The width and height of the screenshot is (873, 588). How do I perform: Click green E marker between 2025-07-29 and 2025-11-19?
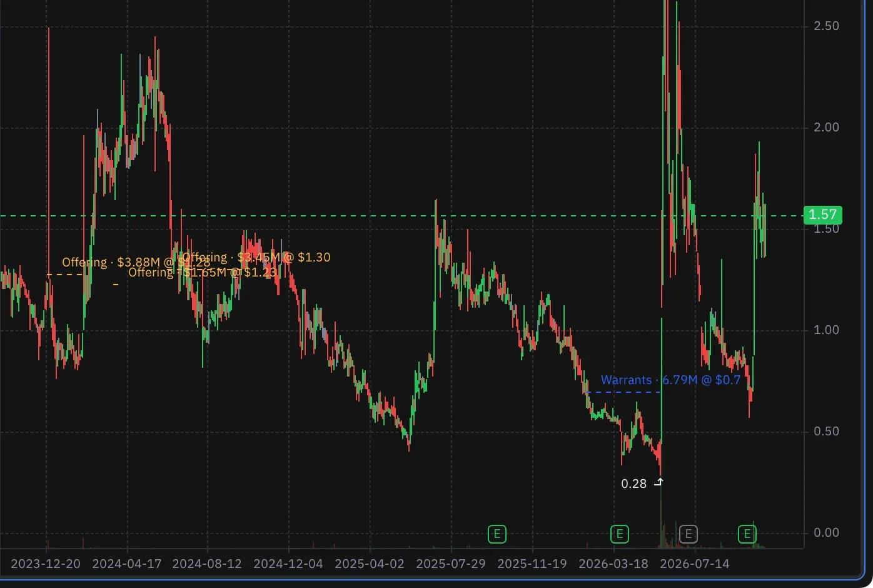coord(497,534)
